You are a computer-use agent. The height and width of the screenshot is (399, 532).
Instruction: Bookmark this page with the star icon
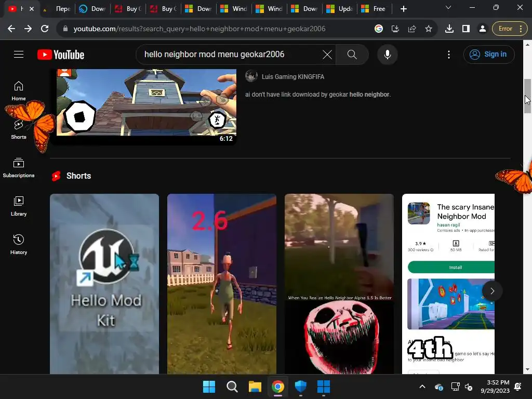pyautogui.click(x=429, y=29)
